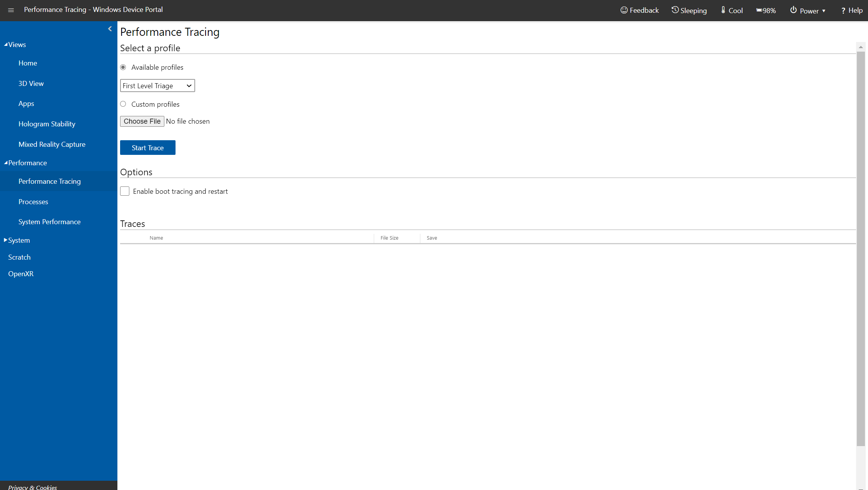Image resolution: width=868 pixels, height=490 pixels.
Task: Select Custom profiles radio button
Action: 124,104
